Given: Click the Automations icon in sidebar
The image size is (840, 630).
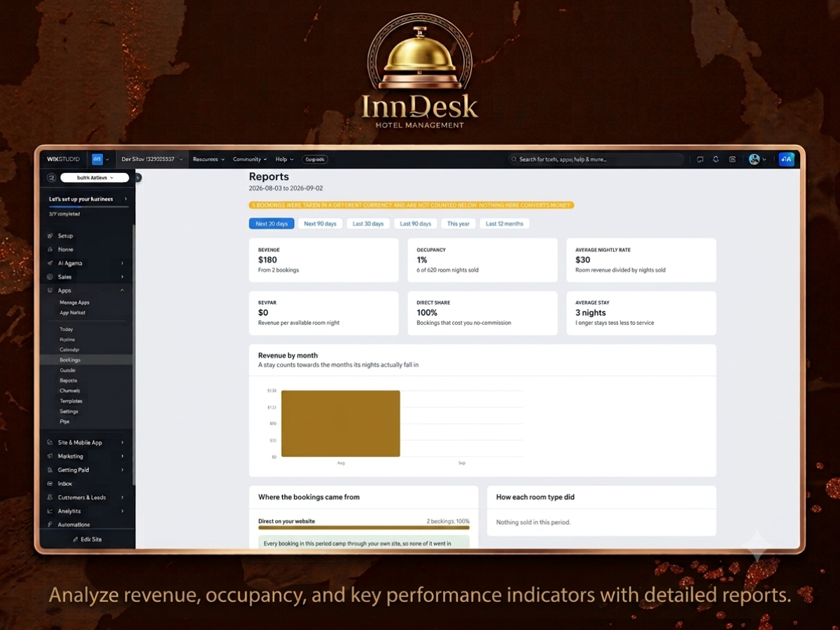Looking at the screenshot, I should pyautogui.click(x=50, y=524).
